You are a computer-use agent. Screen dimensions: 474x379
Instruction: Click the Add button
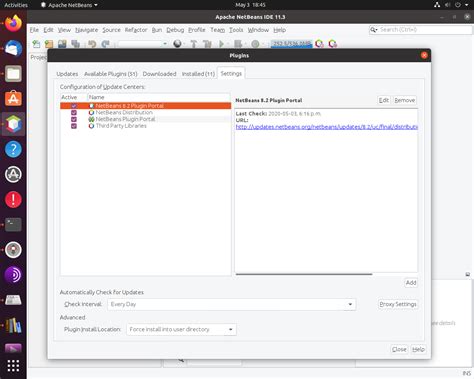pyautogui.click(x=411, y=283)
